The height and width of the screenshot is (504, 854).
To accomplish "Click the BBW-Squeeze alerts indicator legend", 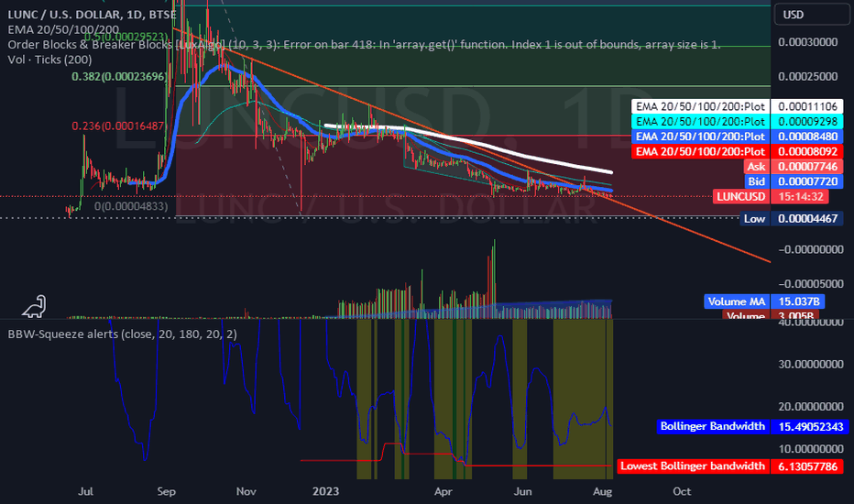I will (x=122, y=334).
